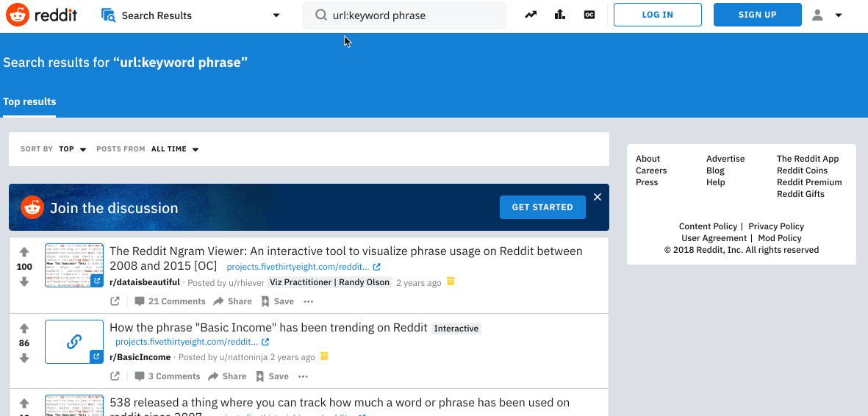Share the Basic Income post

pos(228,376)
